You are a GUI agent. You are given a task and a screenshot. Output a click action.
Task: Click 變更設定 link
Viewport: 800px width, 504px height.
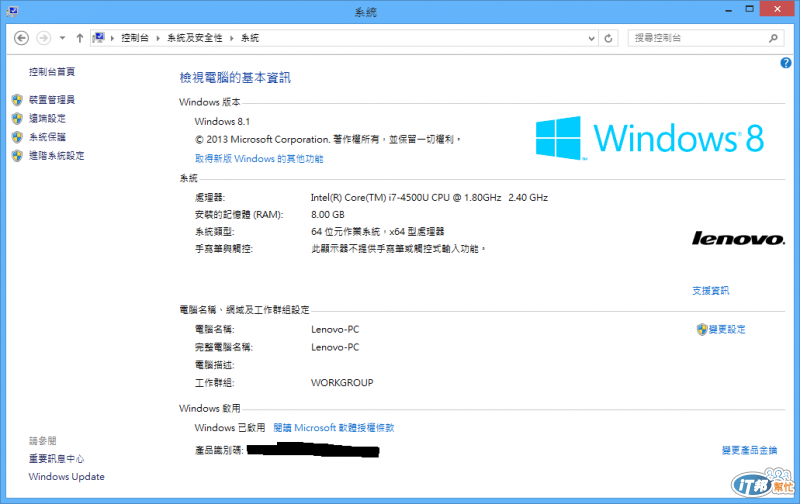[727, 330]
